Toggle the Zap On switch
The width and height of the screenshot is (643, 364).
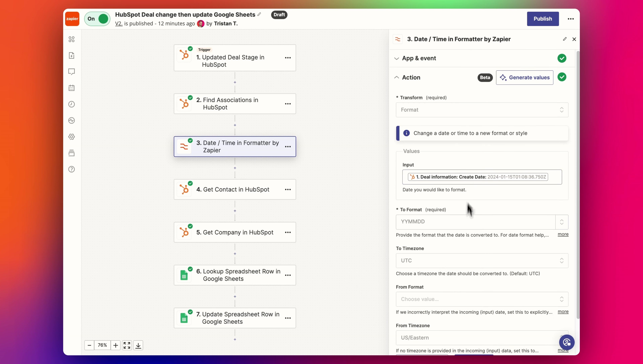tap(97, 19)
